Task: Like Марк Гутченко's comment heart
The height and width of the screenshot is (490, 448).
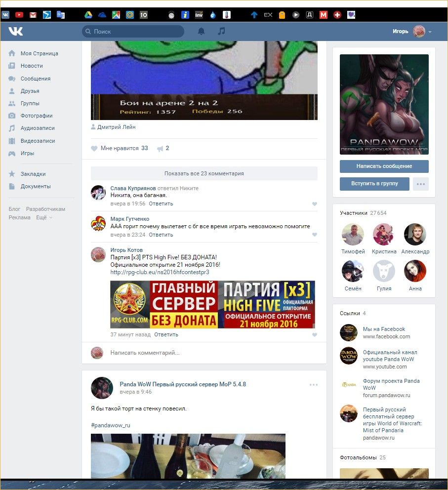Action: click(x=315, y=235)
